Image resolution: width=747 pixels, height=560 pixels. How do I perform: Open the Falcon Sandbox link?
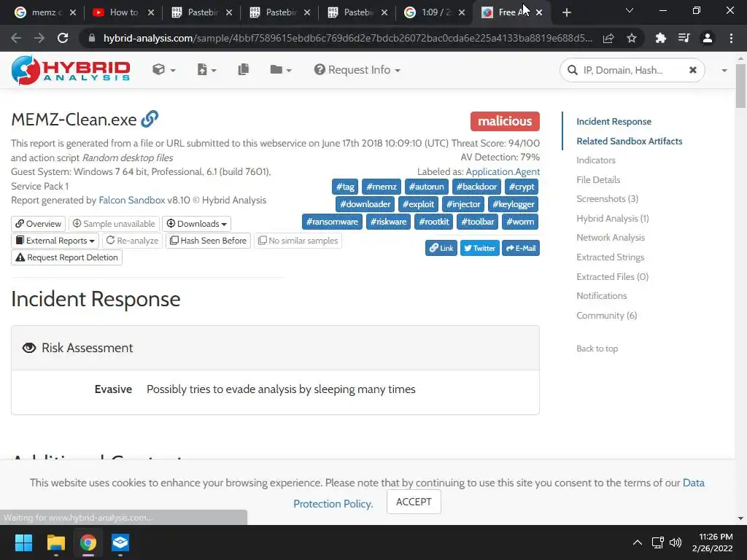[x=132, y=200]
